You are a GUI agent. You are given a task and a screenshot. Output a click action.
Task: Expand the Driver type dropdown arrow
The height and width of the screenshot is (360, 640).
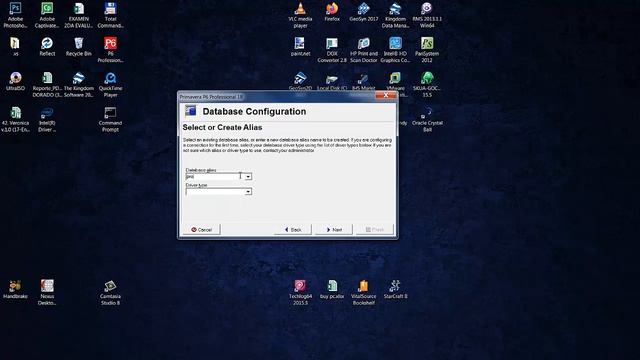(248, 192)
